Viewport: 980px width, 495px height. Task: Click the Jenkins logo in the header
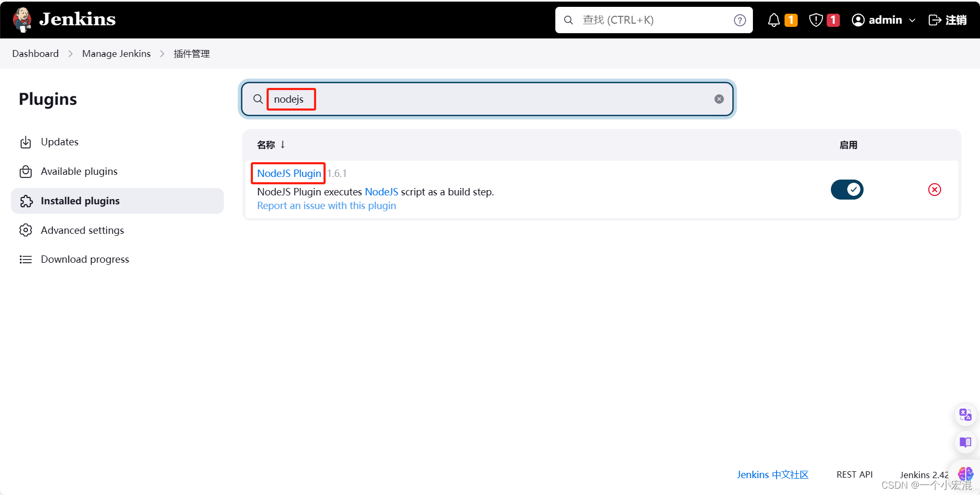pyautogui.click(x=63, y=19)
